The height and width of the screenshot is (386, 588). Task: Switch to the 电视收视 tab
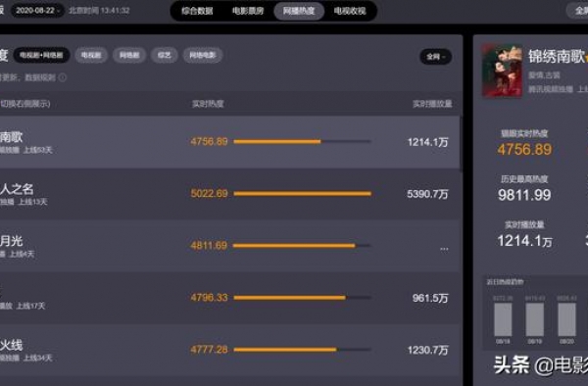click(350, 11)
